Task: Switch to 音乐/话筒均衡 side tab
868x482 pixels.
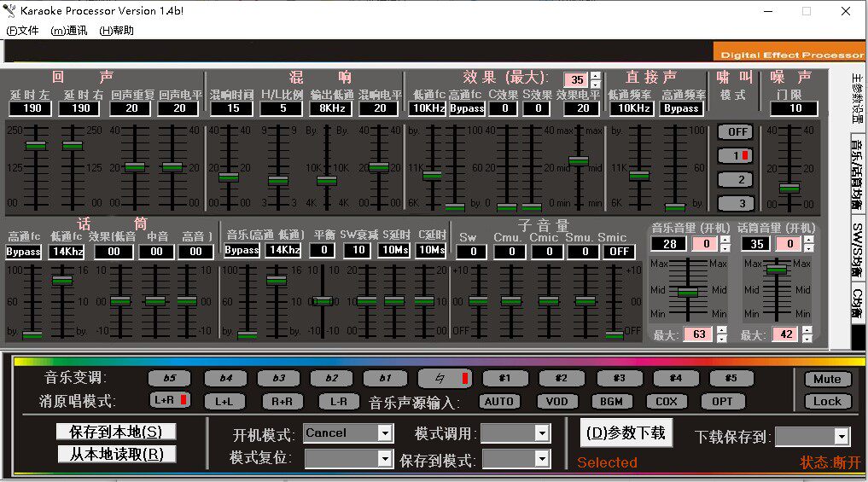Action: tap(858, 174)
